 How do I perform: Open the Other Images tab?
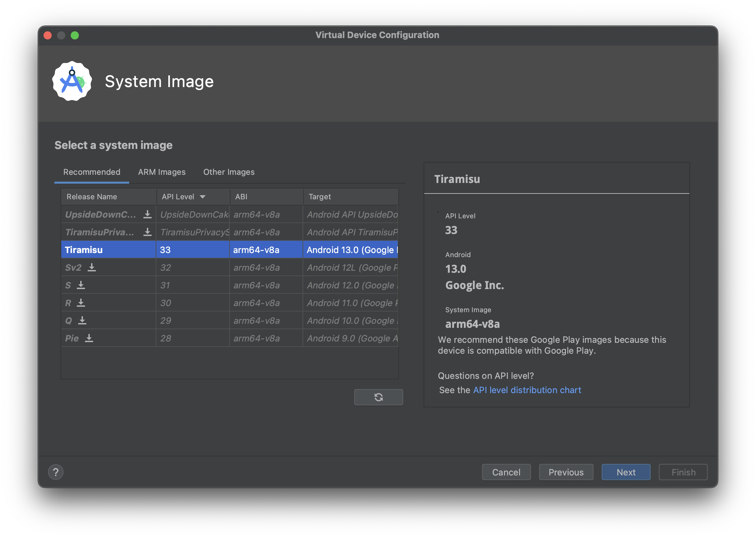[229, 172]
